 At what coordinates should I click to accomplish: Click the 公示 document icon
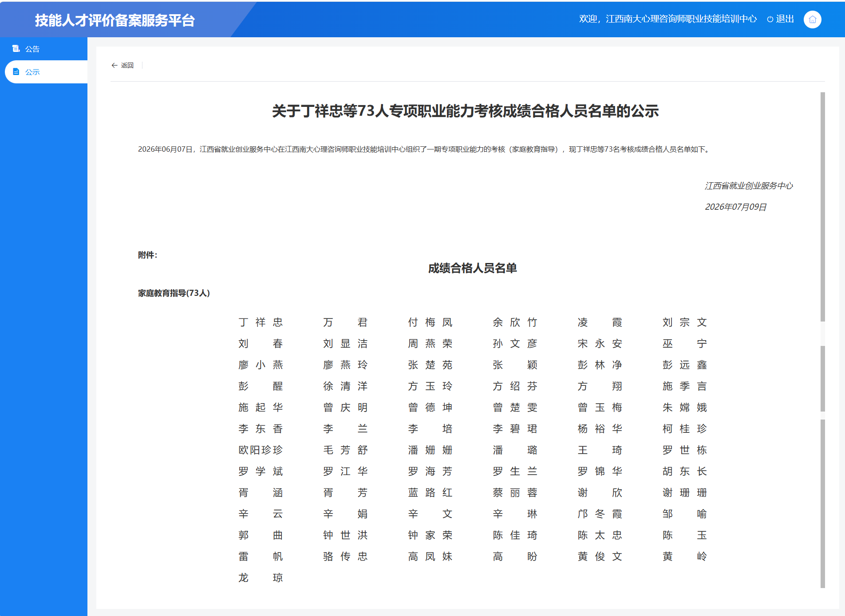(x=16, y=71)
